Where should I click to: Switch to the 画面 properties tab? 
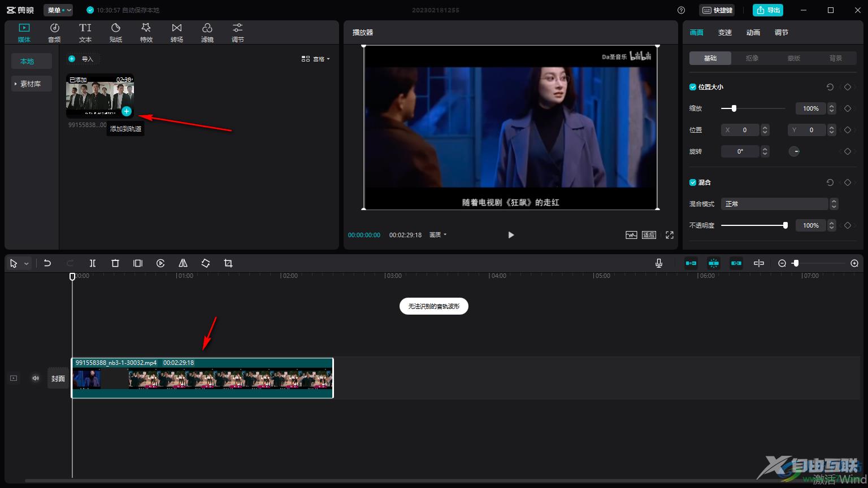697,33
